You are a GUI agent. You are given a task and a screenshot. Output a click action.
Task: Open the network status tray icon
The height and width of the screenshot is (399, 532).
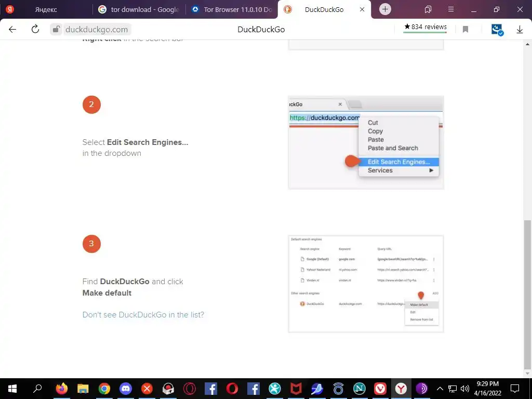tap(453, 389)
